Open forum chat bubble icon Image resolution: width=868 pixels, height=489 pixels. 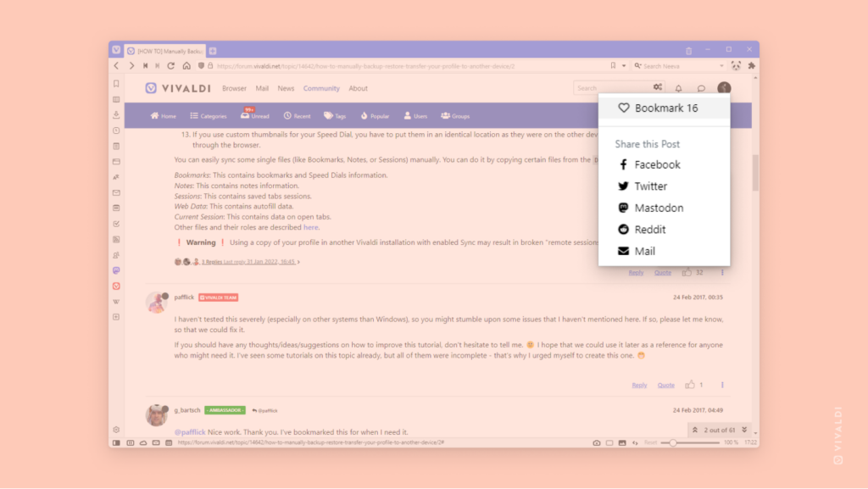[701, 88]
